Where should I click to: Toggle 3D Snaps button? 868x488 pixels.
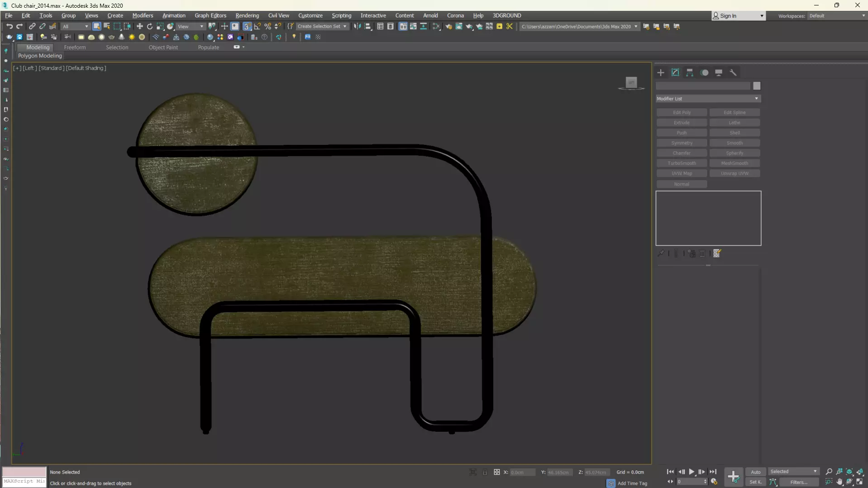pyautogui.click(x=247, y=26)
